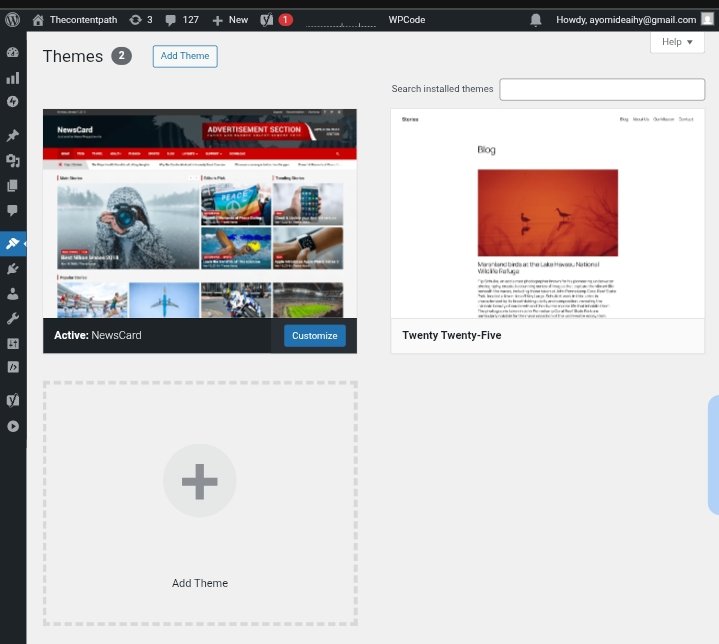Open the WordPress logo menu
719x644 pixels.
[x=12, y=19]
